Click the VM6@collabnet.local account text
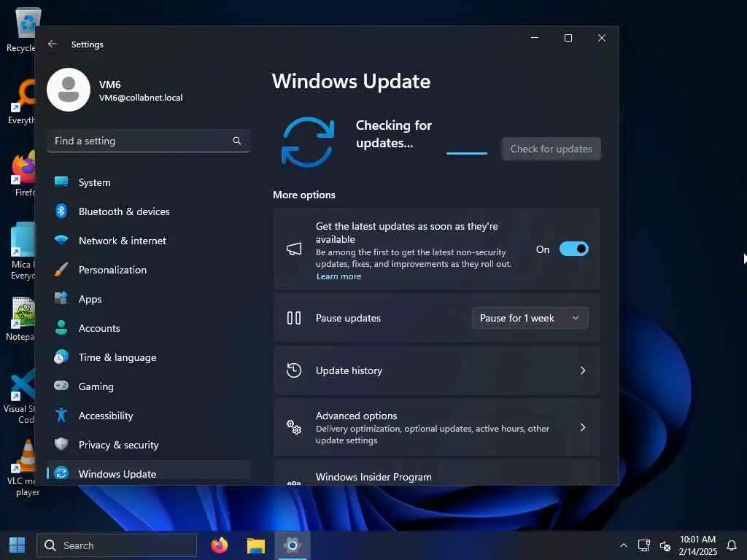The height and width of the screenshot is (560, 747). [x=141, y=98]
